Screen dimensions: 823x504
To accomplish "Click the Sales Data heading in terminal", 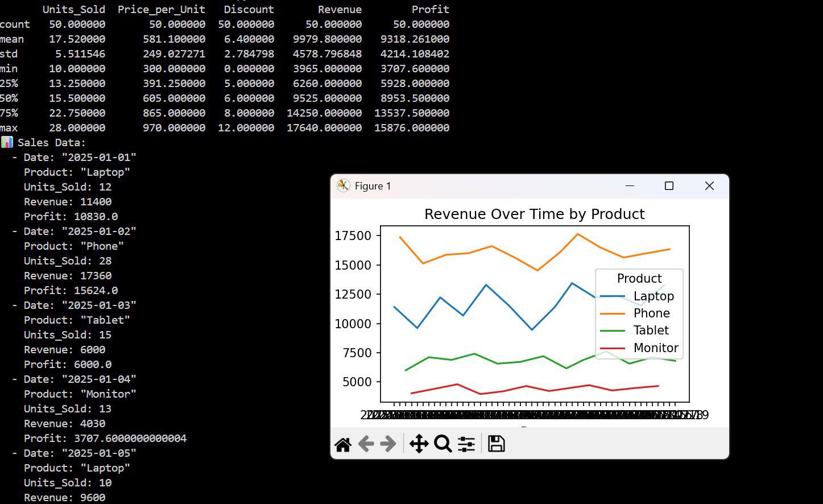I will [51, 143].
